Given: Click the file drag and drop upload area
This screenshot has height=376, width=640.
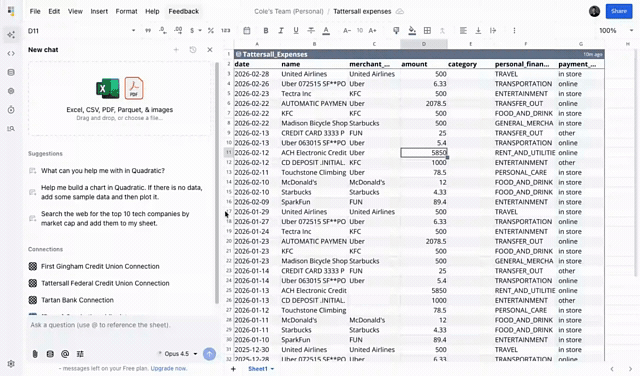Looking at the screenshot, I should [x=120, y=98].
